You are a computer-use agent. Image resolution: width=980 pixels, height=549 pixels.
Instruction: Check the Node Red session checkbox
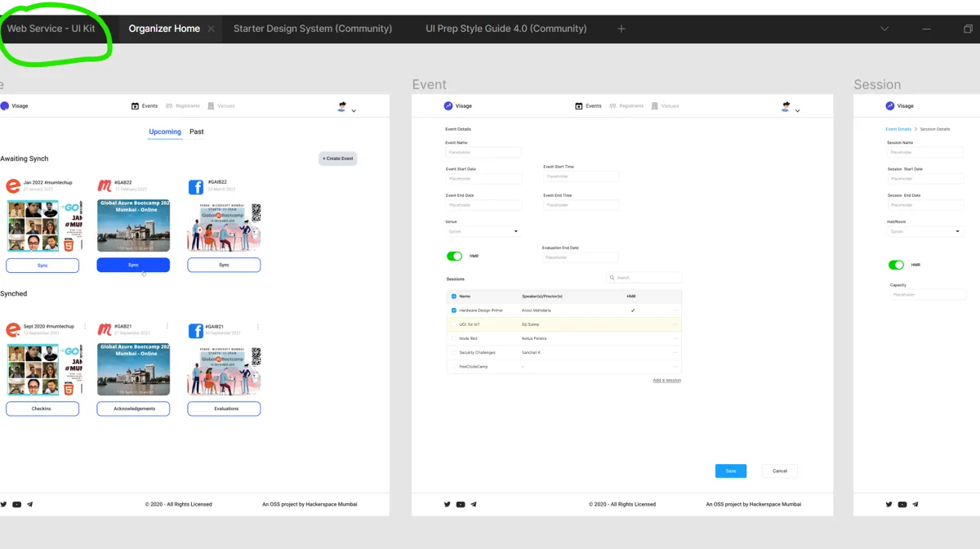pyautogui.click(x=454, y=338)
